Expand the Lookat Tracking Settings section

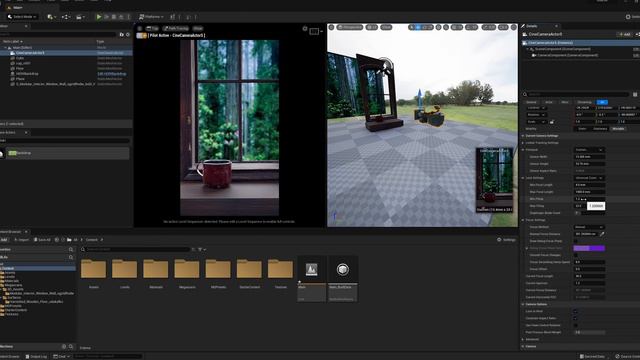pyautogui.click(x=523, y=143)
